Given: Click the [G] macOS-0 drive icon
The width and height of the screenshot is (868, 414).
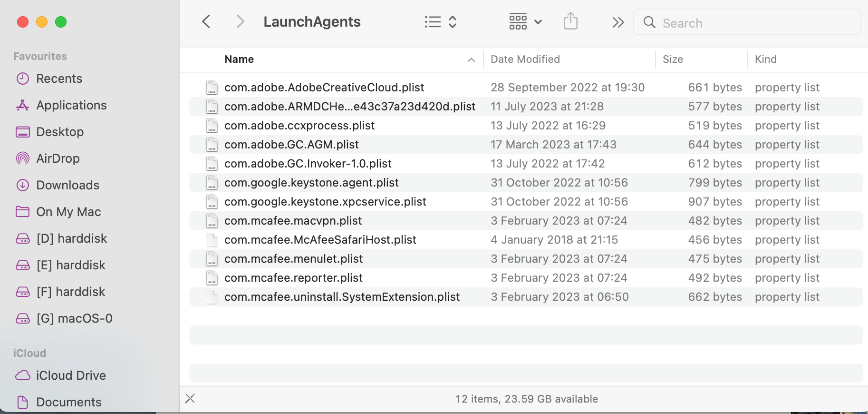Looking at the screenshot, I should tap(23, 318).
